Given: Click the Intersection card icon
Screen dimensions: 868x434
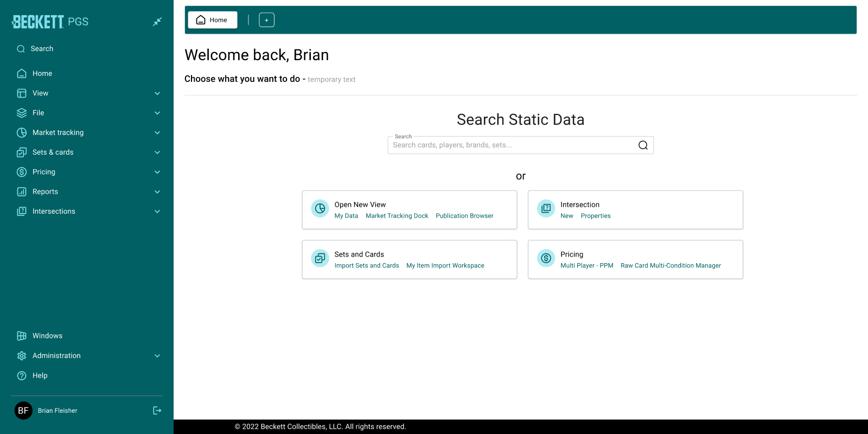Looking at the screenshot, I should (546, 208).
